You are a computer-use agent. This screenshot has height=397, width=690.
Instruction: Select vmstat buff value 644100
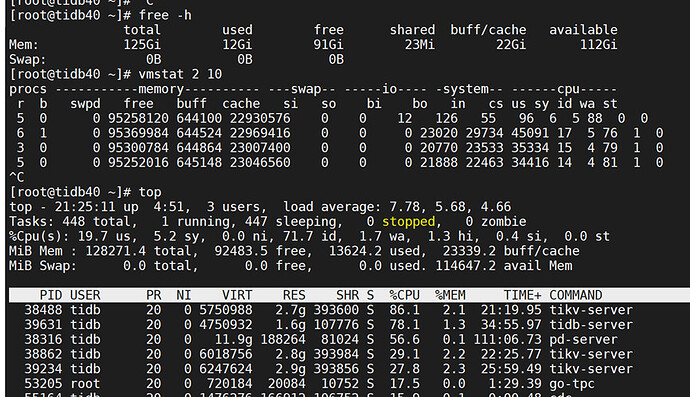199,118
